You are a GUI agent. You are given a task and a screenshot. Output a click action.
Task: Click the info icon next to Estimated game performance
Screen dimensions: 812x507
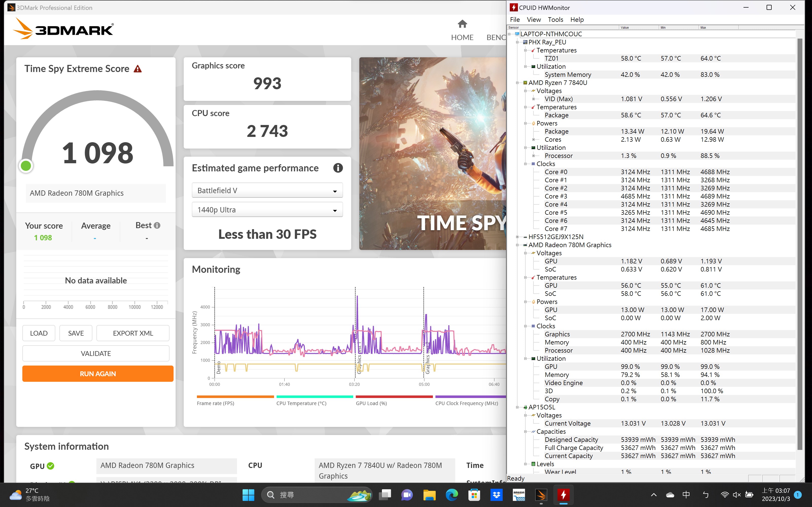[338, 168]
